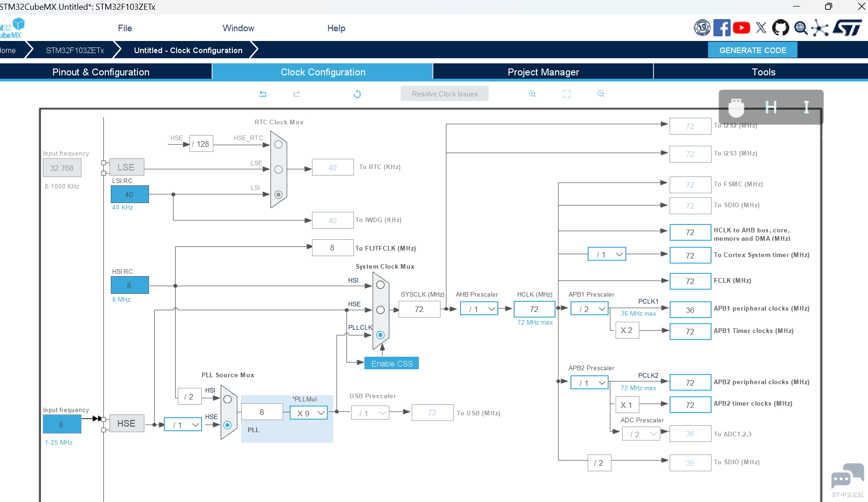Go to the Home breadcrumb

[8, 50]
